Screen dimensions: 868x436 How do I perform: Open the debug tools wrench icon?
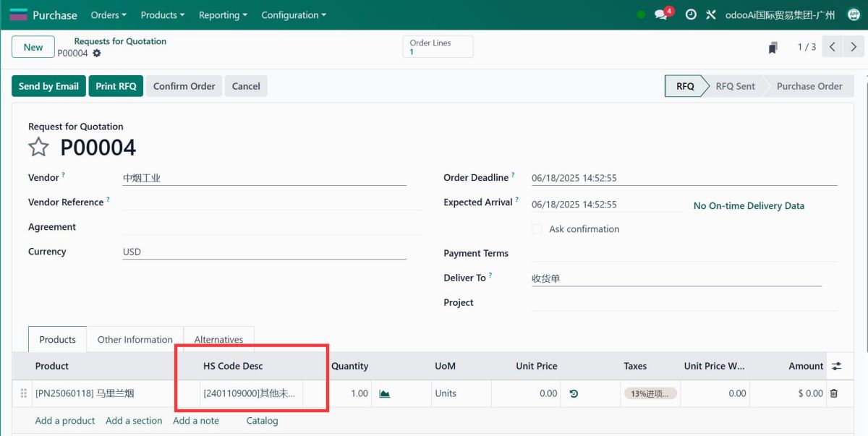710,14
